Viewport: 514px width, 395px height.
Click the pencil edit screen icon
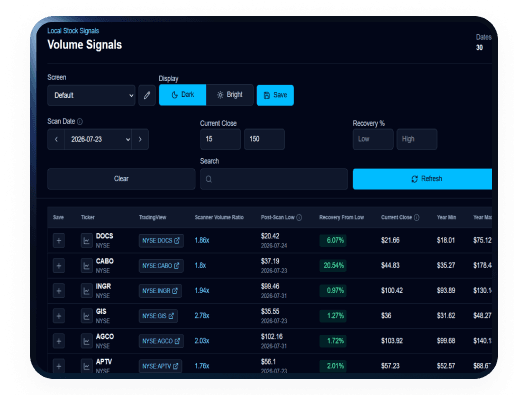[147, 95]
